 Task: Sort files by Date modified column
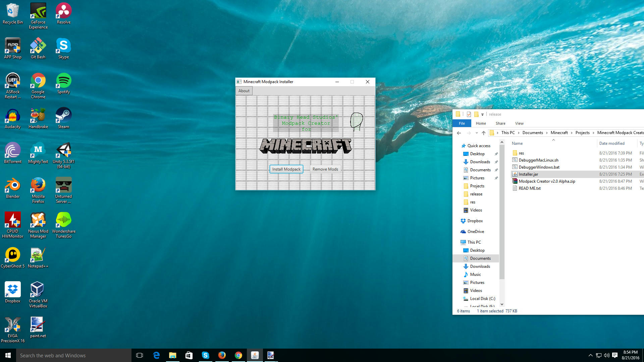click(612, 143)
